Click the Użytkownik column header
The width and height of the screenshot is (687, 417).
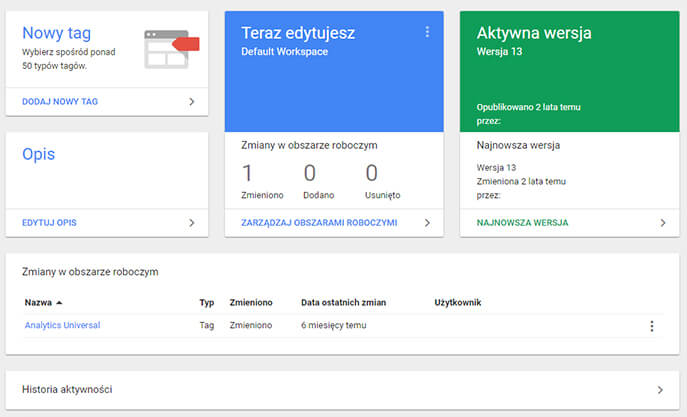(x=458, y=302)
